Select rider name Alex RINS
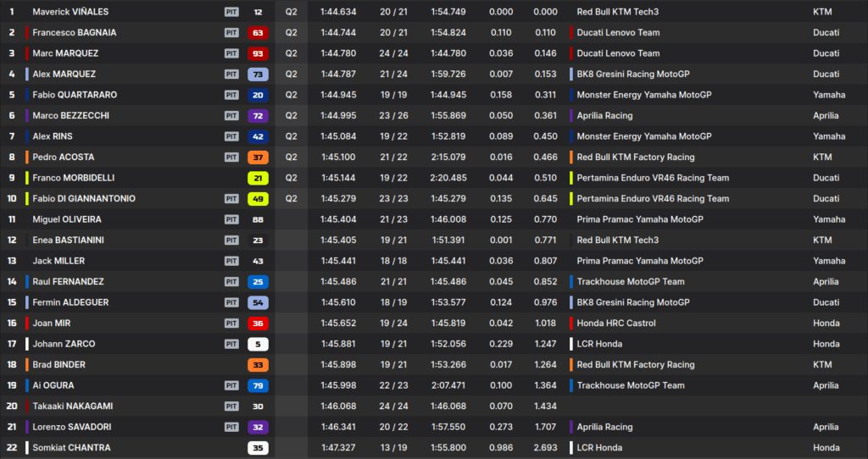868x459 pixels. click(52, 136)
